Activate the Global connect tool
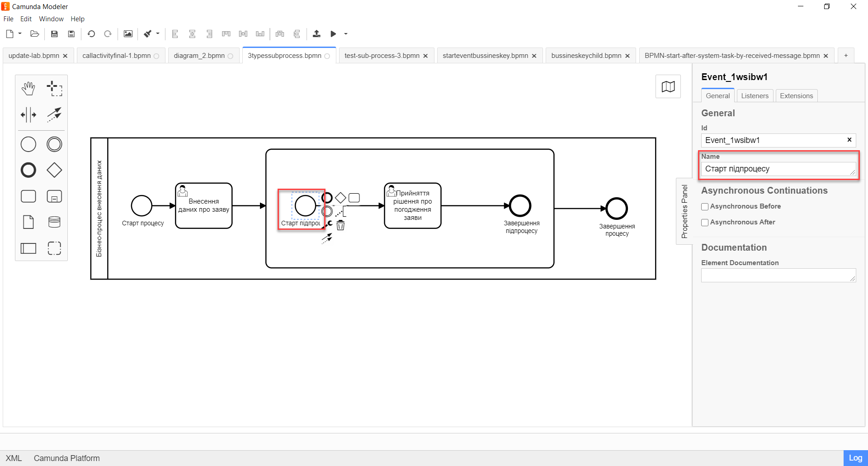This screenshot has width=868, height=466. click(54, 115)
